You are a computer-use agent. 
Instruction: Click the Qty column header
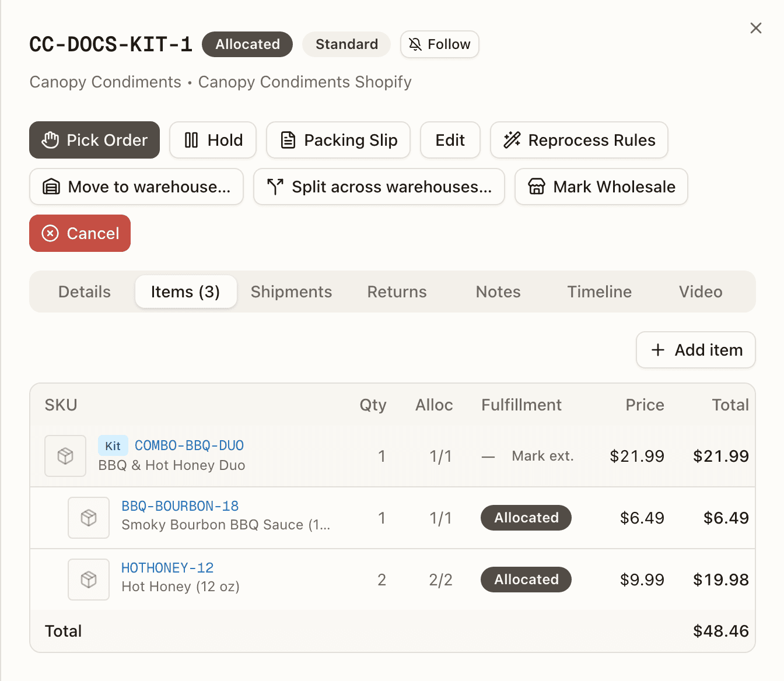coord(373,405)
